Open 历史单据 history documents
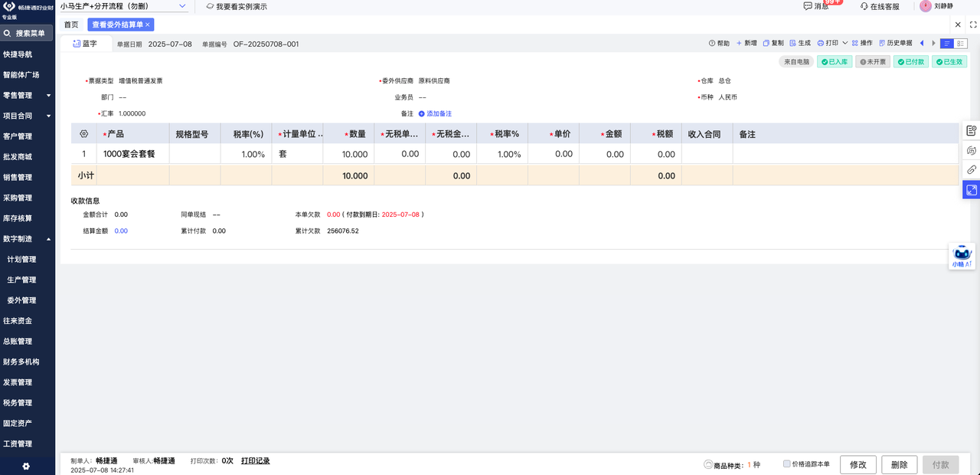 [896, 44]
